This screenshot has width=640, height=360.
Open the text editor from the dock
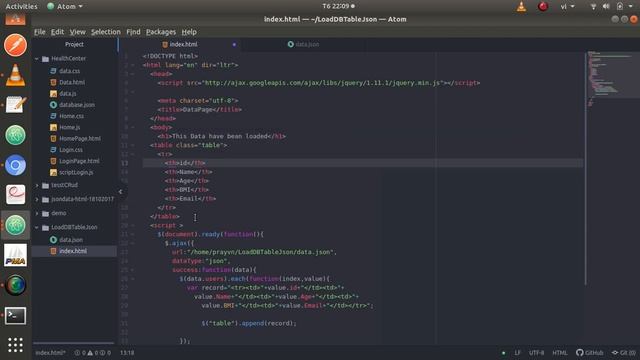click(16, 105)
